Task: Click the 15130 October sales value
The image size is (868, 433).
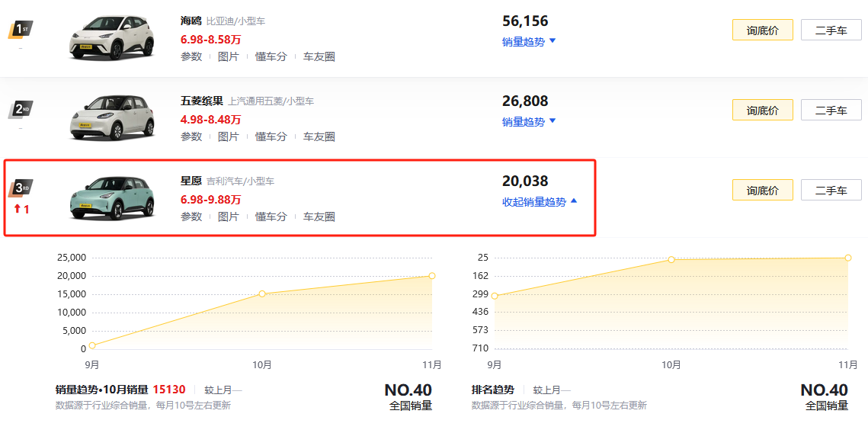Action: click(169, 390)
